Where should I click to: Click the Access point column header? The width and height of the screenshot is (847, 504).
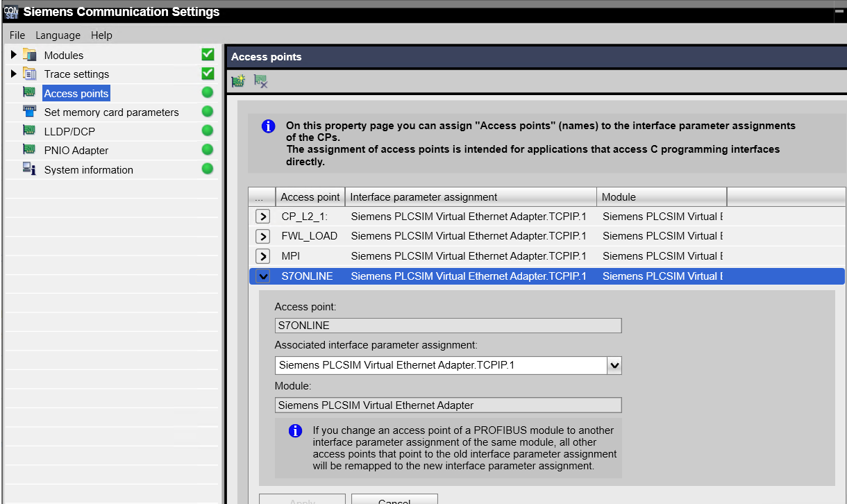pyautogui.click(x=310, y=196)
